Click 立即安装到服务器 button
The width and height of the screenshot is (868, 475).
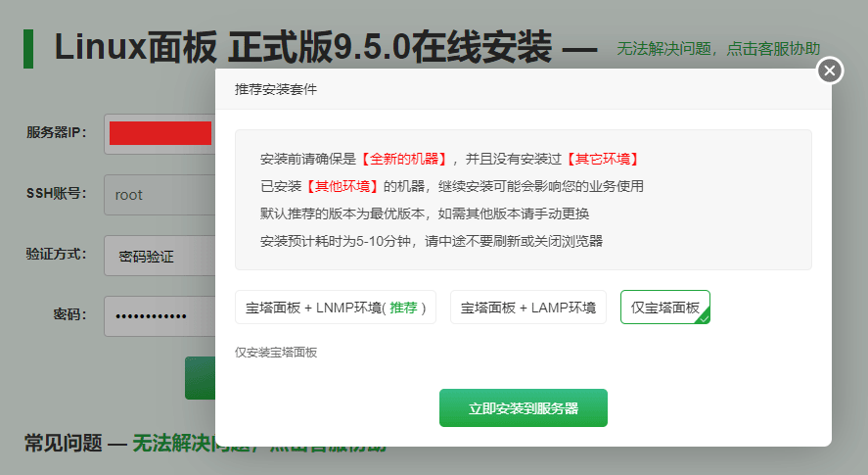point(524,408)
